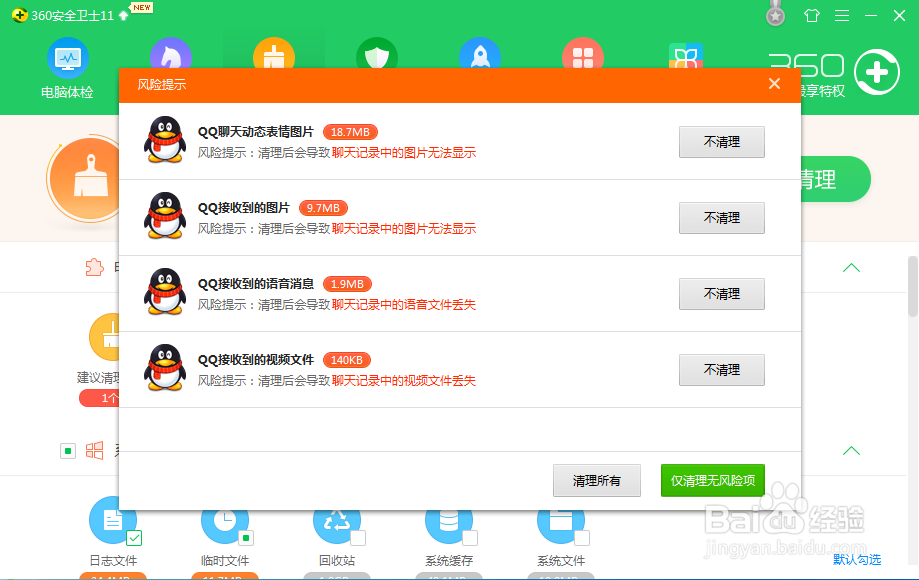
Task: Toggle the Windows system section checkbox
Action: click(x=68, y=451)
